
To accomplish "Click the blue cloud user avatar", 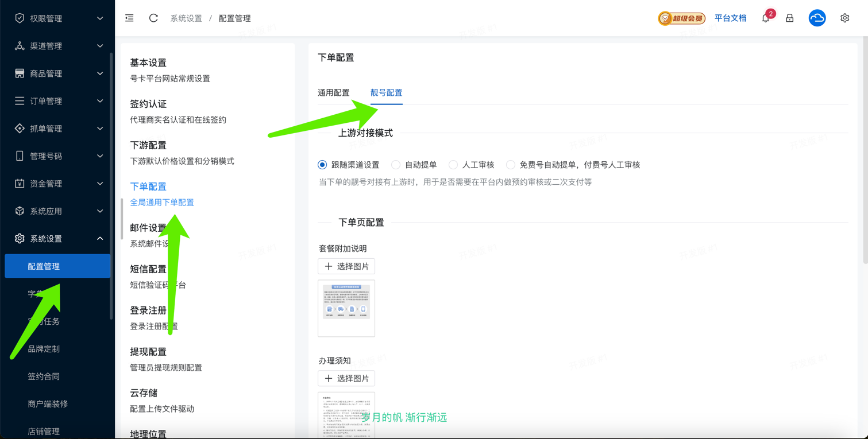I will click(817, 18).
